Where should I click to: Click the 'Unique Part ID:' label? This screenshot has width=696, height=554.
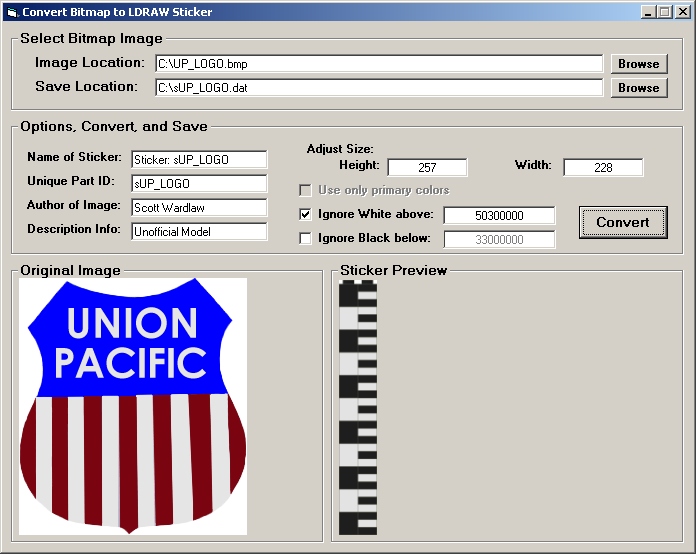71,181
